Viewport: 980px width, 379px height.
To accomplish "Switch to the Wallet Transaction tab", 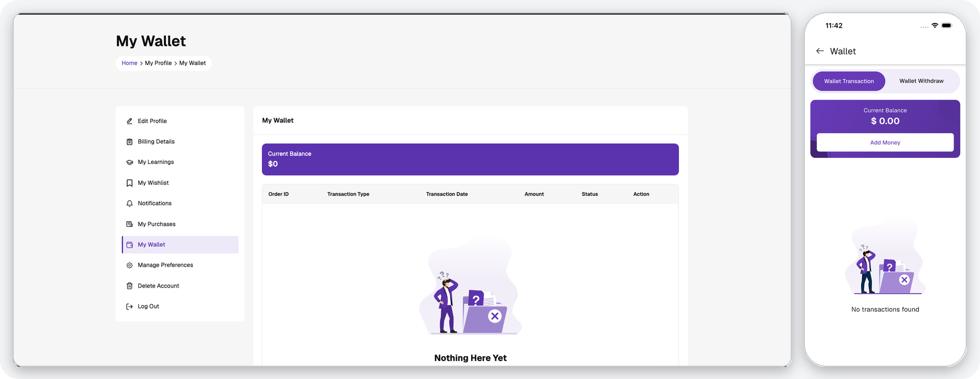I will [x=849, y=81].
